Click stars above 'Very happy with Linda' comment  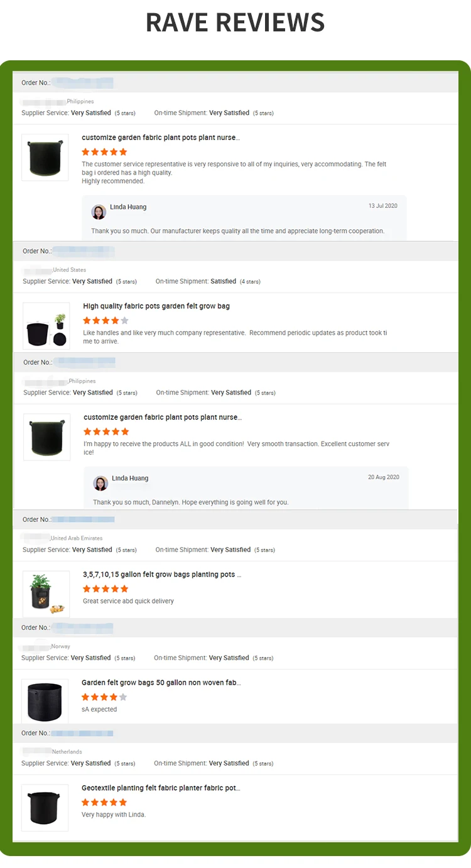(104, 802)
